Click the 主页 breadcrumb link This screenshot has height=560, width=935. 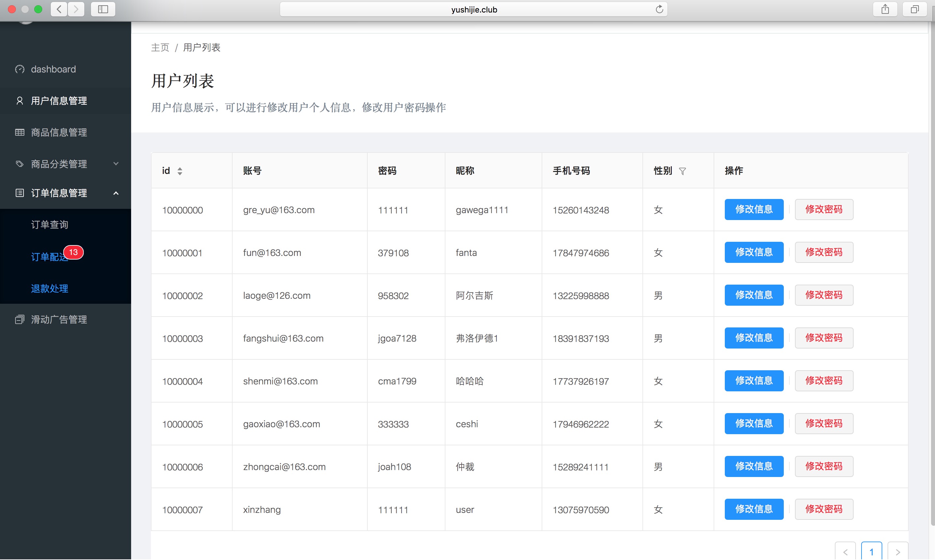[160, 47]
